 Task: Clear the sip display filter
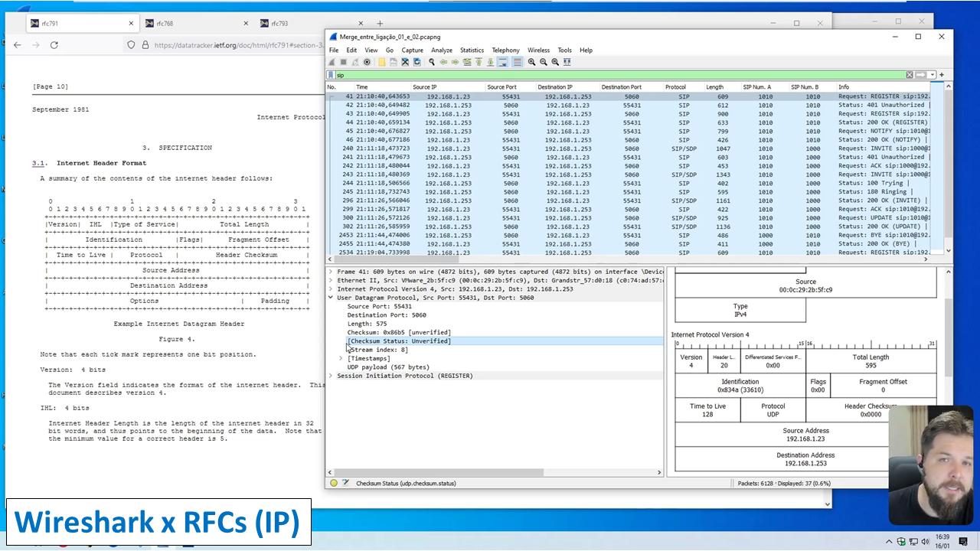point(910,75)
